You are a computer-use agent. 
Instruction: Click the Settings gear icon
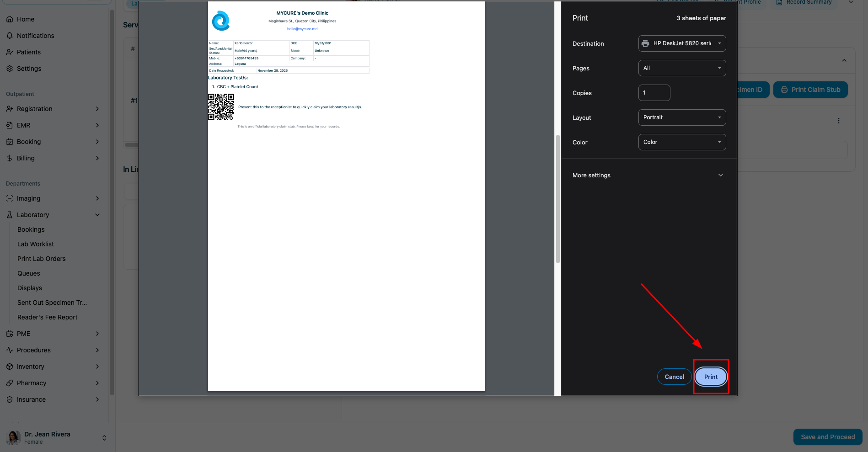tap(10, 69)
